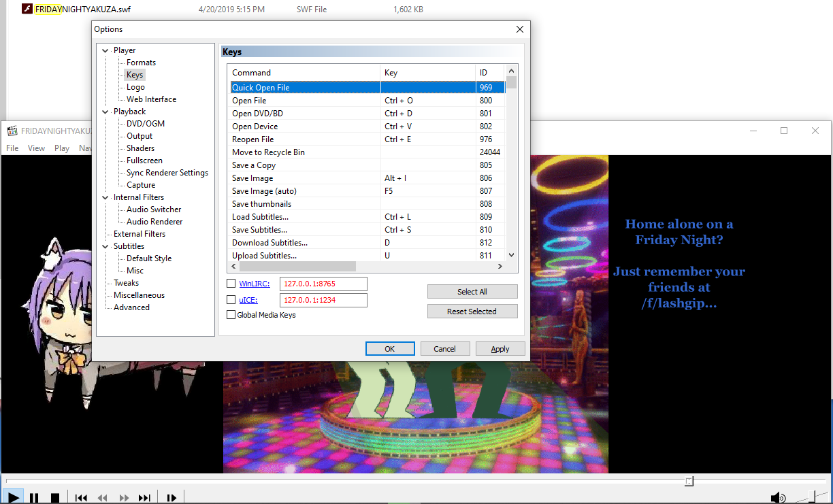The height and width of the screenshot is (504, 833).
Task: Enable the uICE checkbox
Action: click(231, 299)
